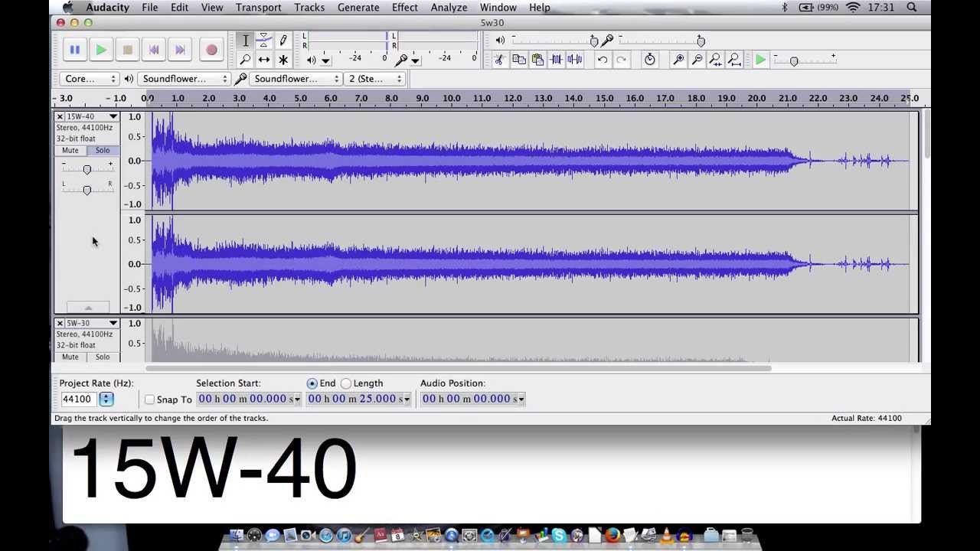Skip to start of the project
980x551 pixels.
(154, 50)
